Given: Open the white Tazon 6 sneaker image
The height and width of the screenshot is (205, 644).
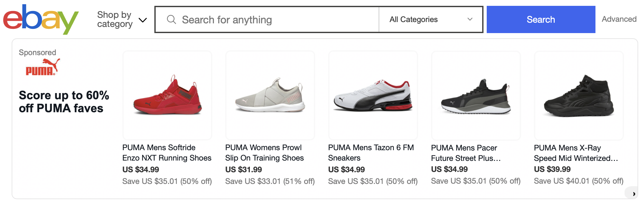Looking at the screenshot, I should [x=373, y=95].
